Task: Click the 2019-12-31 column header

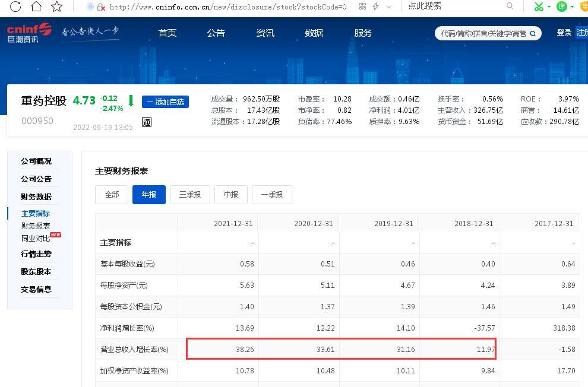Action: coord(394,224)
